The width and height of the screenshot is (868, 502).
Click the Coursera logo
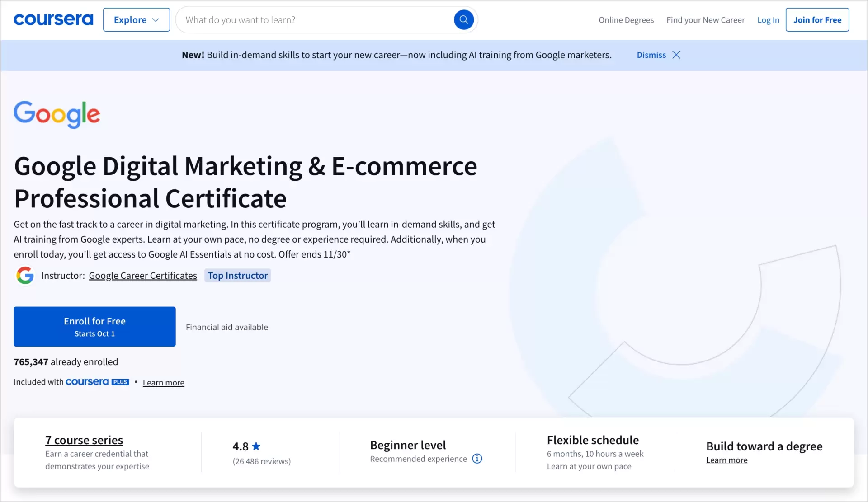click(x=53, y=19)
